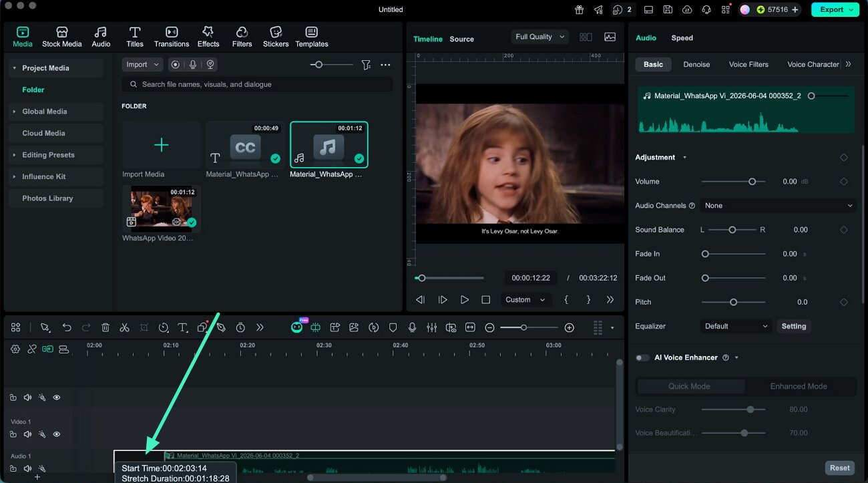Open the preview snapshot image icon

click(x=610, y=37)
